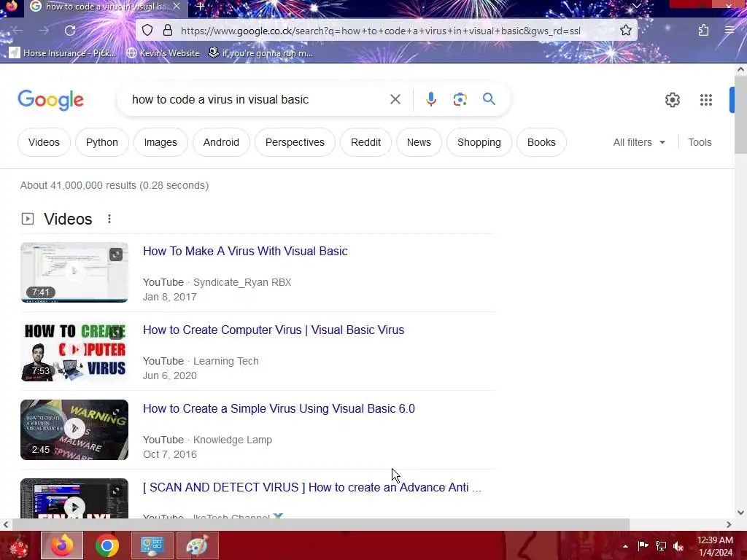The image size is (747, 560).
Task: Open a new tab with the plus button
Action: (200, 6)
